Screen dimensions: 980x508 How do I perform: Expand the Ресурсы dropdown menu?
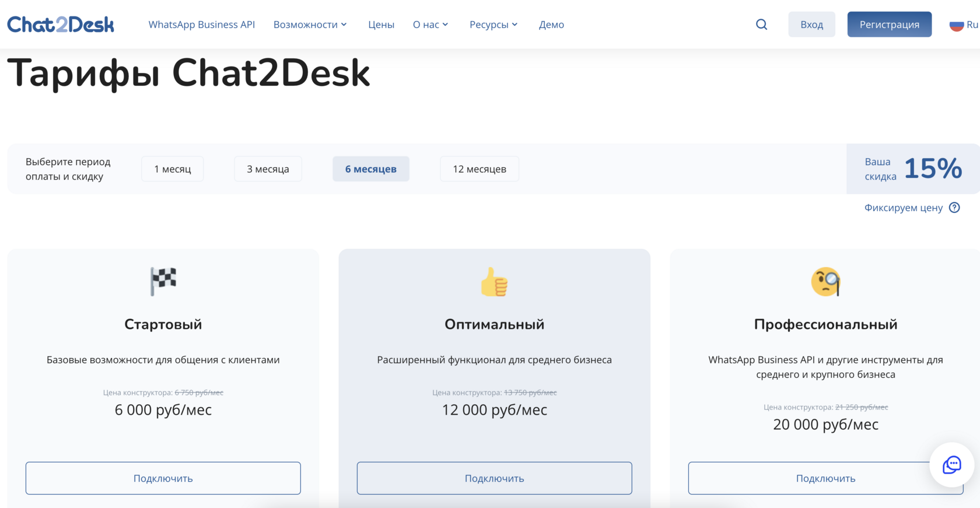[494, 24]
